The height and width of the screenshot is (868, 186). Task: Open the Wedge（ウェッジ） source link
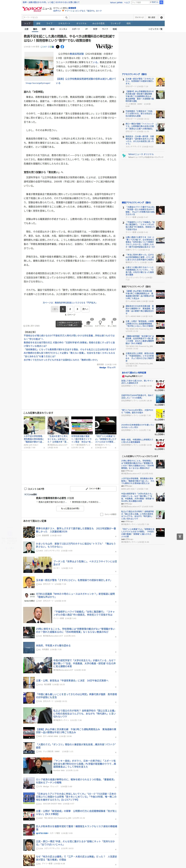[107, 368]
